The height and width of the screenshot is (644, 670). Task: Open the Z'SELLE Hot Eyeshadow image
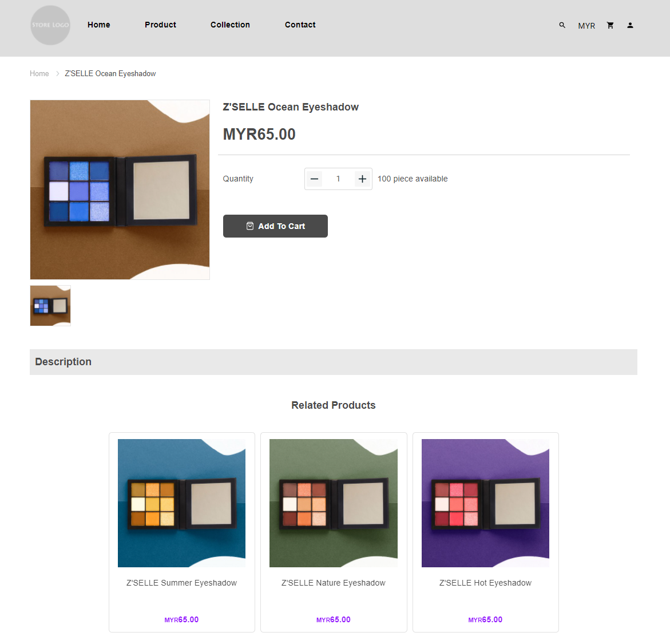click(485, 503)
